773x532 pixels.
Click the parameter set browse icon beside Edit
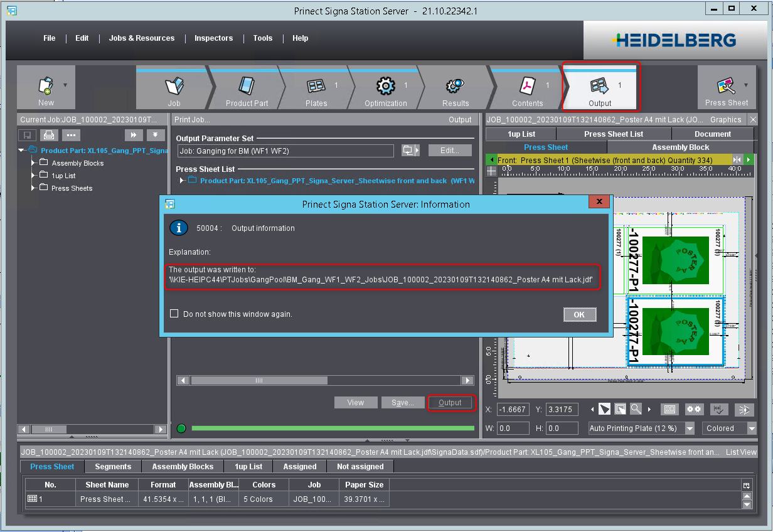[x=410, y=151]
